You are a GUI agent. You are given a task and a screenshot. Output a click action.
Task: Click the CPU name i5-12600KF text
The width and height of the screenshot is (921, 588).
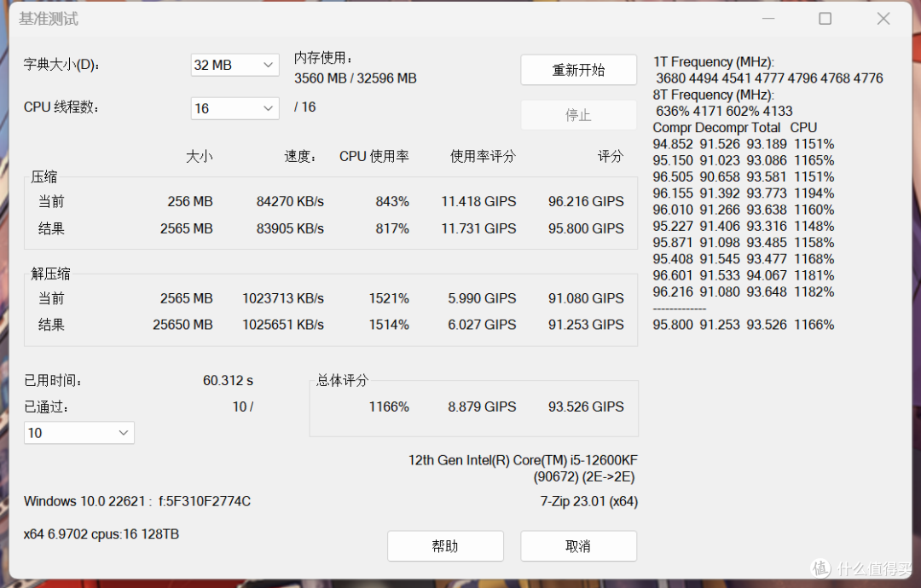pos(523,460)
